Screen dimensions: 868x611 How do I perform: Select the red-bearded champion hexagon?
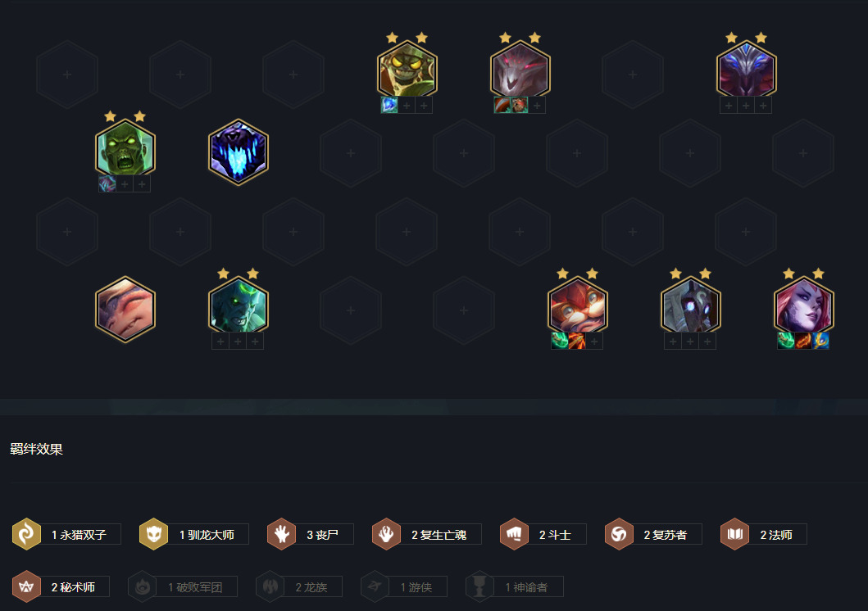click(x=577, y=305)
